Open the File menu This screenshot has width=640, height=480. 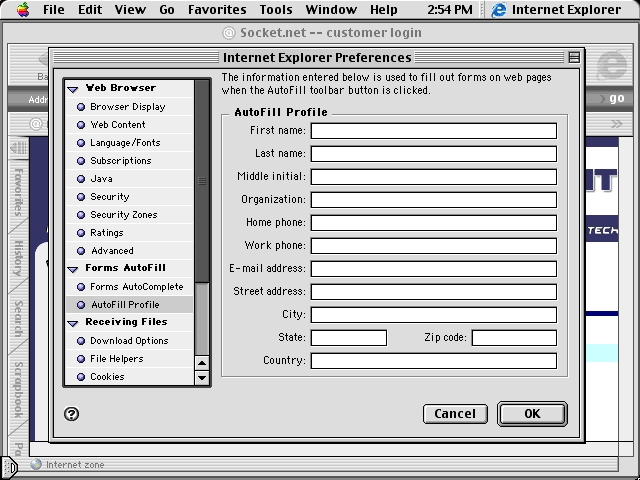tap(53, 9)
